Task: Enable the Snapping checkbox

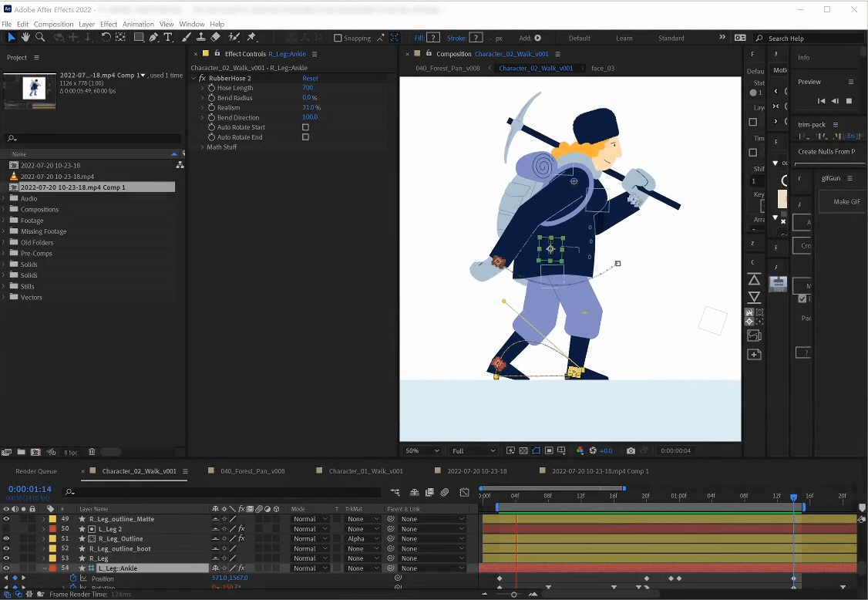Action: pyautogui.click(x=338, y=39)
